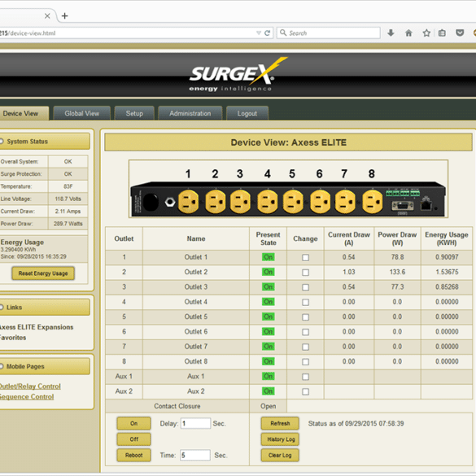The height and width of the screenshot is (476, 476).
Task: Click the Outlet 2 name cell
Action: coord(196,272)
